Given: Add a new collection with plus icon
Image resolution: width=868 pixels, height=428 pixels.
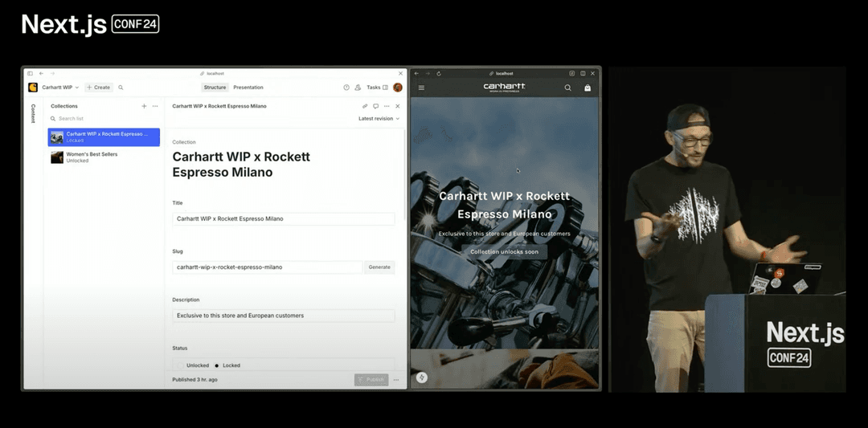Looking at the screenshot, I should 144,106.
